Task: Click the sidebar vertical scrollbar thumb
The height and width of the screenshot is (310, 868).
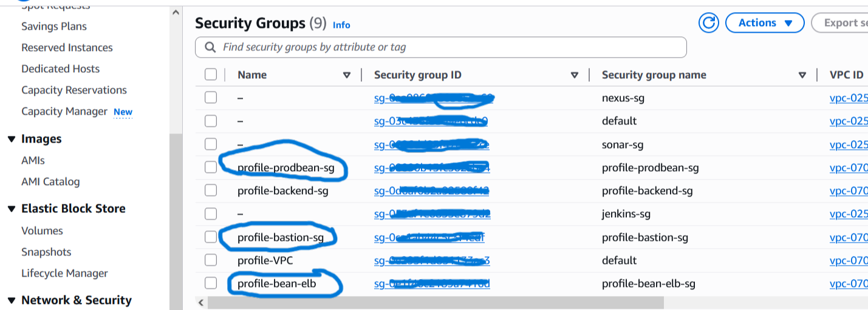Action: click(x=176, y=221)
